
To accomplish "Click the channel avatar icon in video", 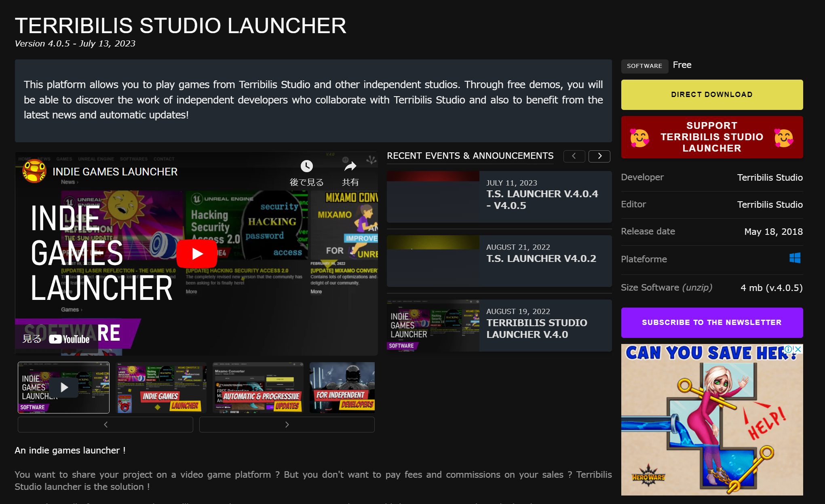I will (x=34, y=171).
